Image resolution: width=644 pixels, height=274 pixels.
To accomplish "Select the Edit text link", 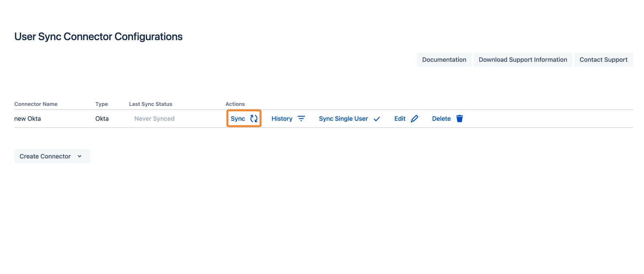I will click(400, 119).
